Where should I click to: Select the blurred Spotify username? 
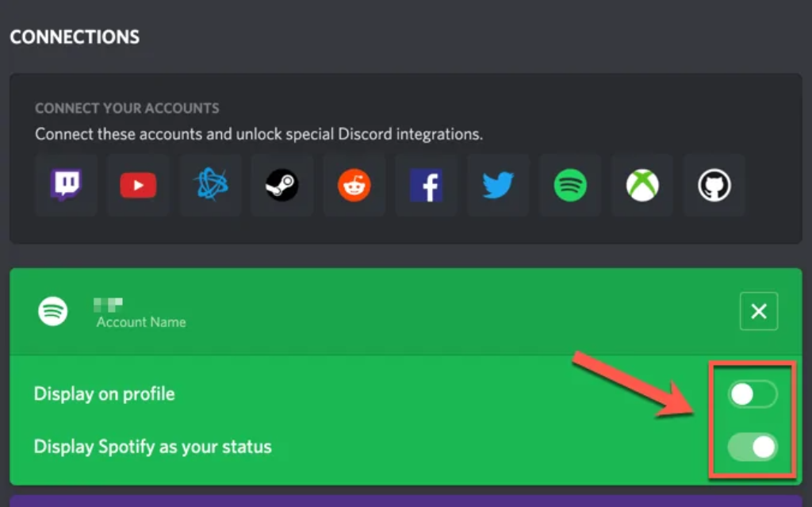(108, 302)
